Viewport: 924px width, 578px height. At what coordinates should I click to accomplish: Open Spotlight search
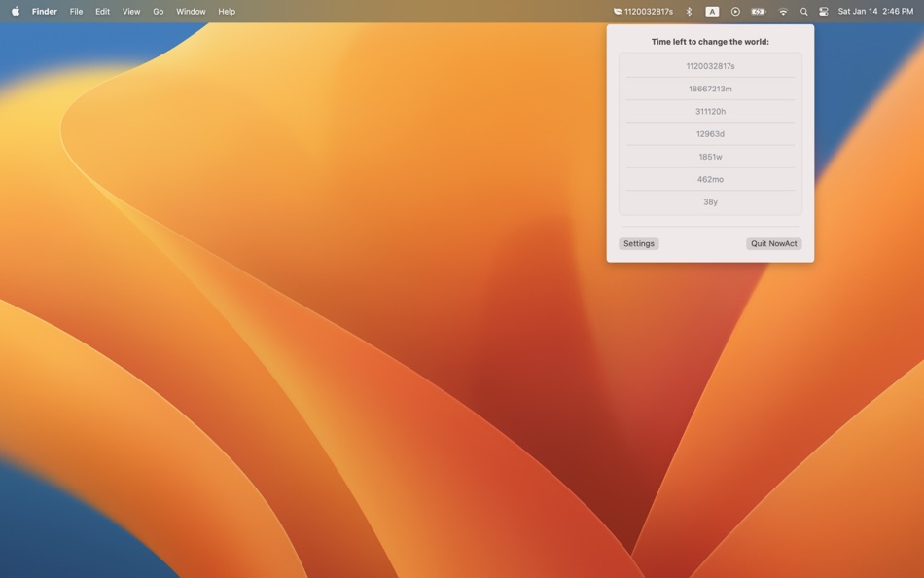(x=803, y=12)
